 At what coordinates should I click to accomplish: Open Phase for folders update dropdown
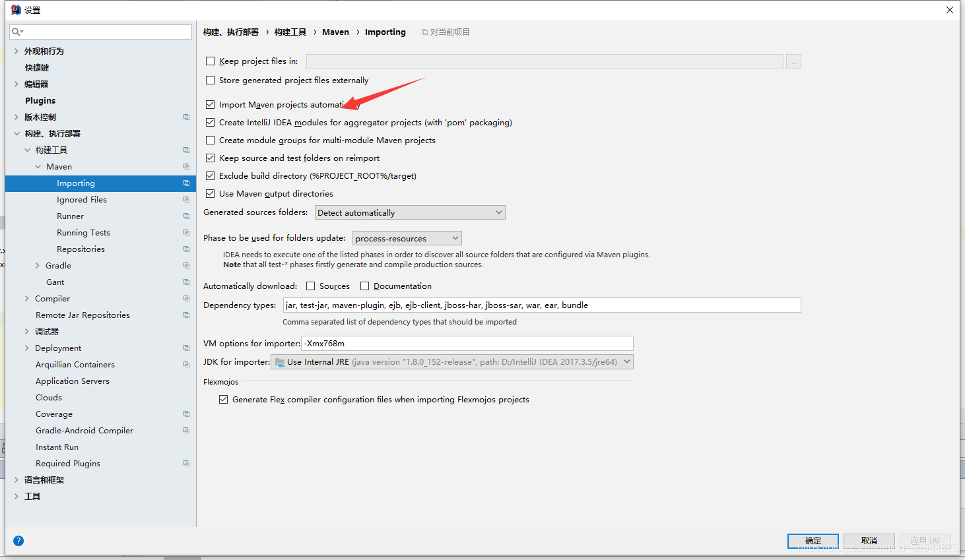pos(407,238)
